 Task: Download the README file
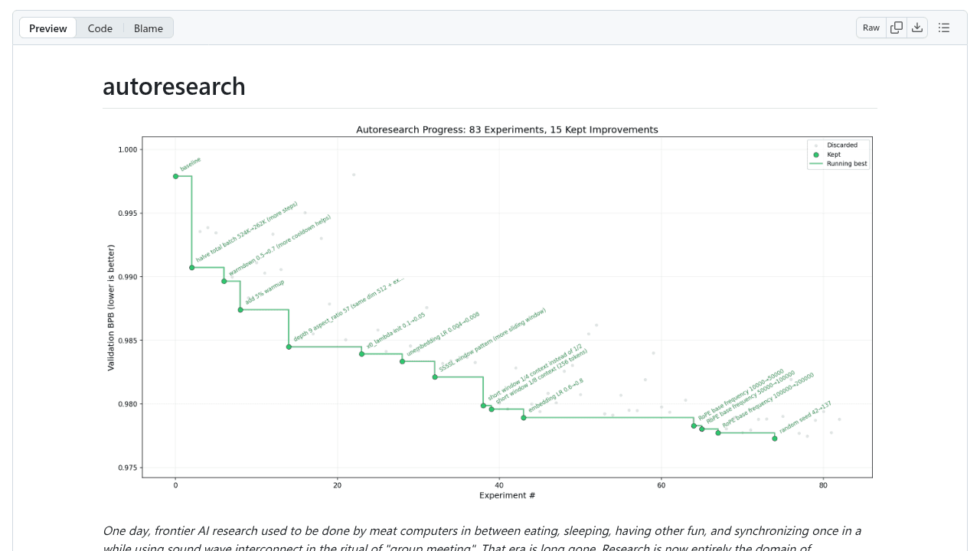point(916,27)
